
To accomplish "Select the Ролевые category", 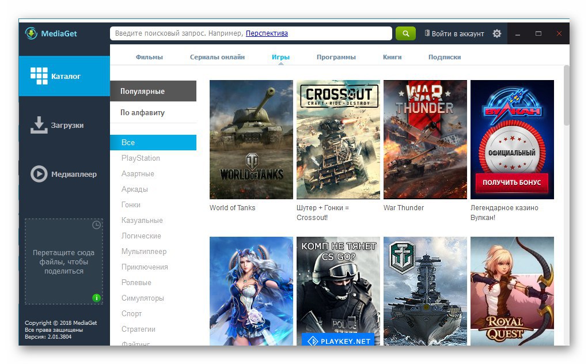I will point(136,283).
